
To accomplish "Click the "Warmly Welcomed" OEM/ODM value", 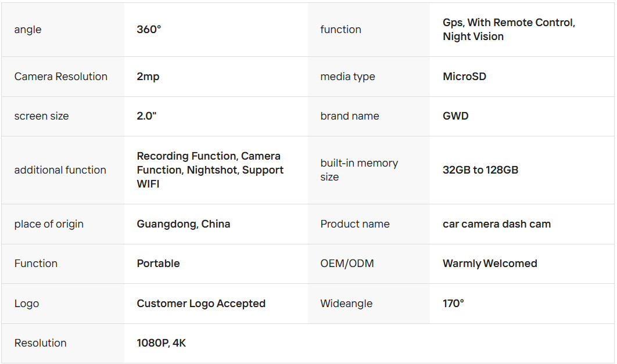I will click(490, 264).
